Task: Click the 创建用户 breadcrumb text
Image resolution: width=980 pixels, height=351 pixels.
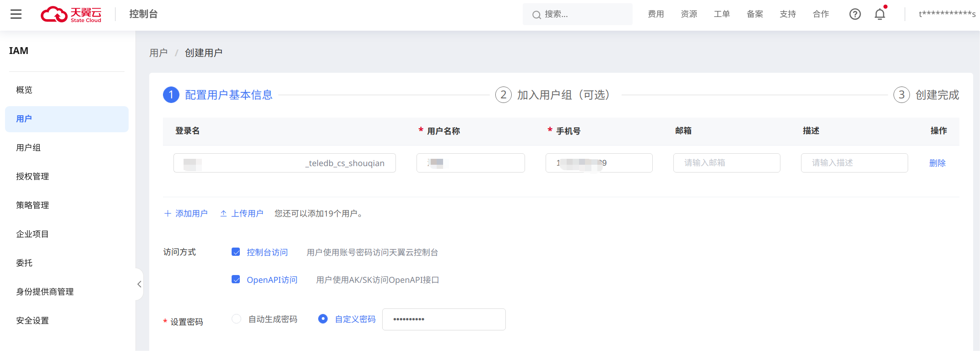Action: [204, 53]
